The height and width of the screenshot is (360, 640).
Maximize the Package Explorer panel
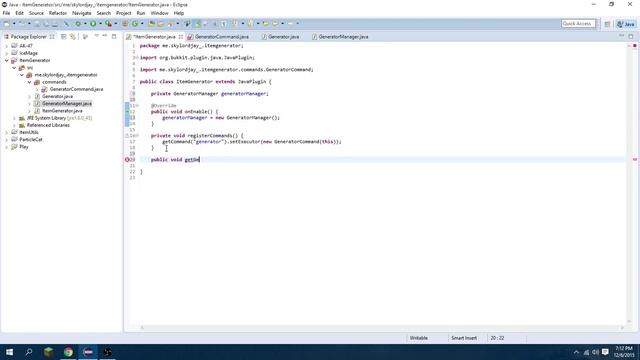114,36
